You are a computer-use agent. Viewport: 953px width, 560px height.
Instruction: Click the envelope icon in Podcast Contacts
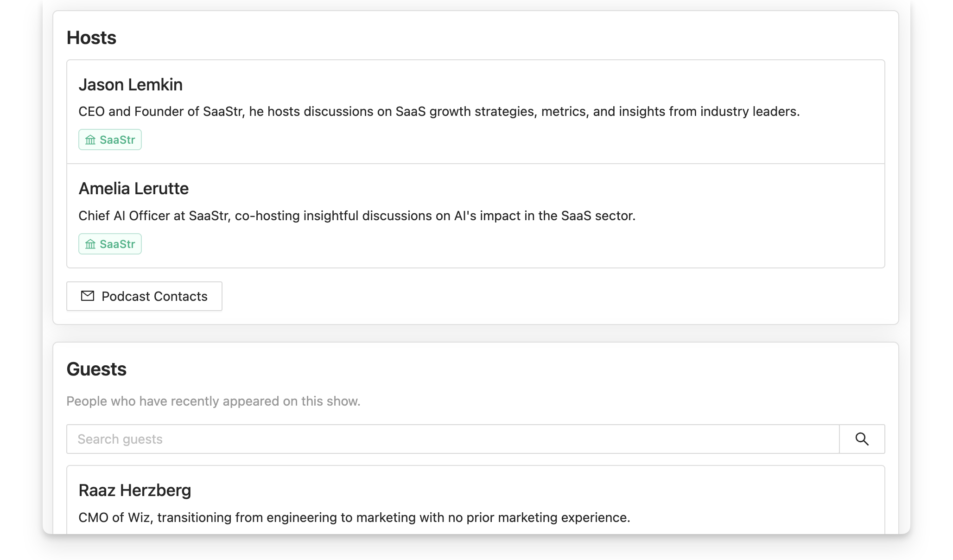pyautogui.click(x=88, y=296)
